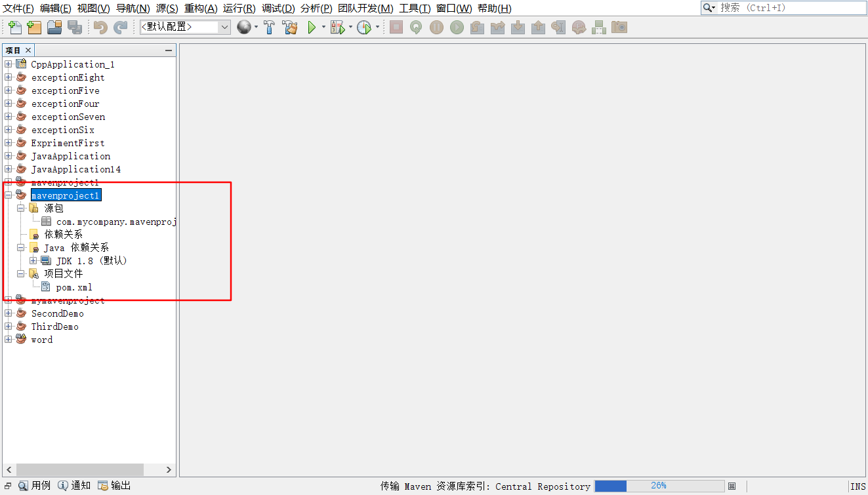Click the Pause debugger icon
The width and height of the screenshot is (868, 495).
(x=436, y=28)
